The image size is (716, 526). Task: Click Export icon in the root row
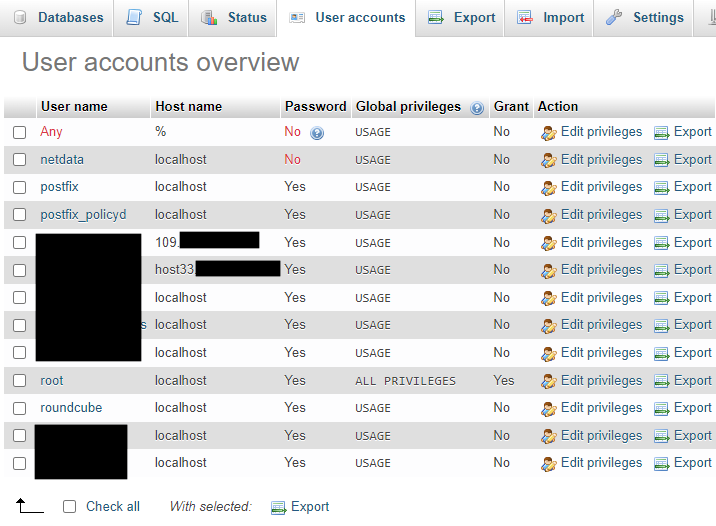(661, 381)
